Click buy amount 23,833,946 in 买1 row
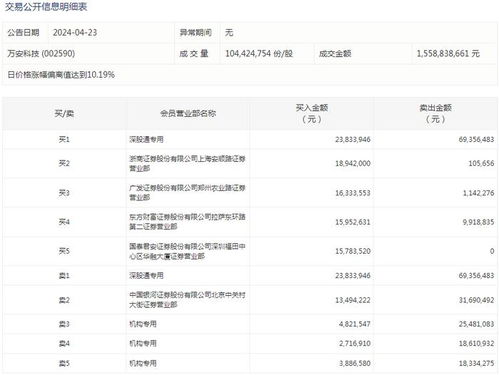Image resolution: width=499 pixels, height=375 pixels. (x=353, y=139)
